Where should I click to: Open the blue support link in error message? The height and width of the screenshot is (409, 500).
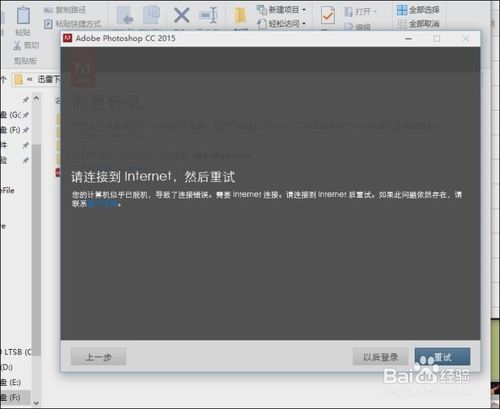102,203
